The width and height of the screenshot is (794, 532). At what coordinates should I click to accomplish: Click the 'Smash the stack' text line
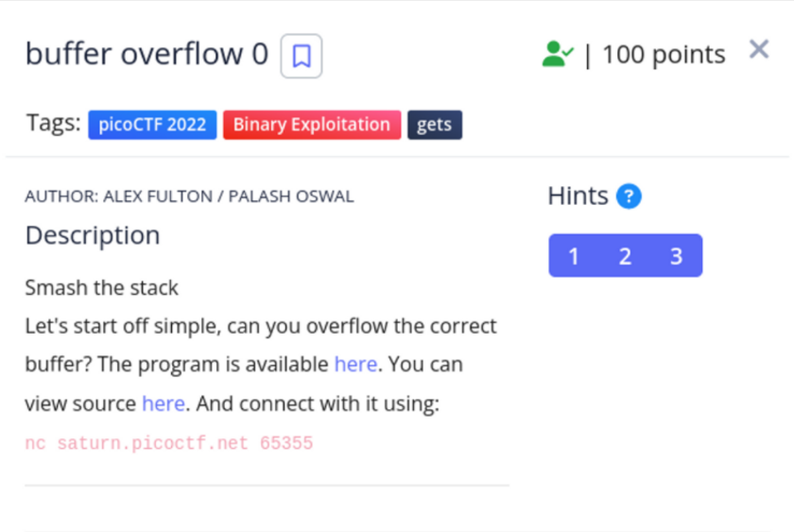[x=102, y=287]
